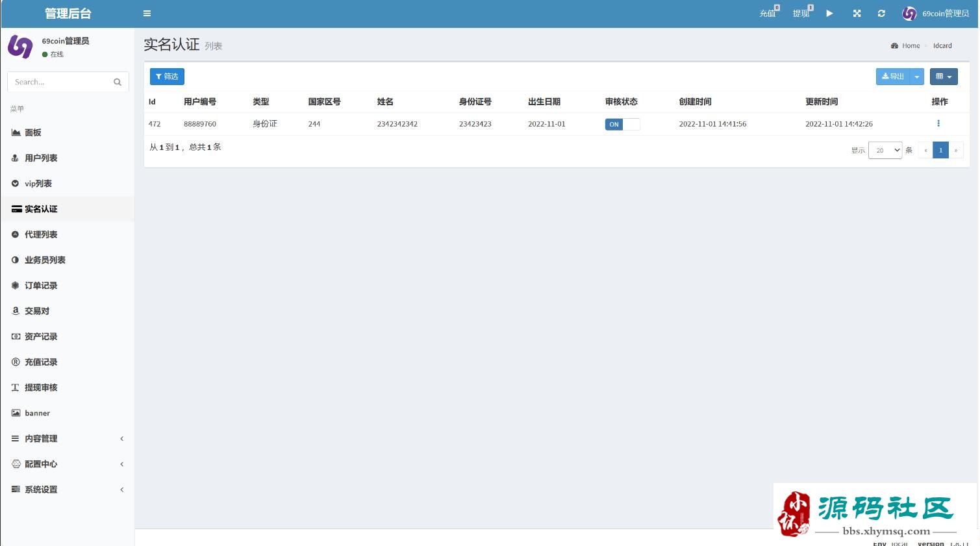This screenshot has height=546, width=980.
Task: Open the banner menu item
Action: click(68, 413)
